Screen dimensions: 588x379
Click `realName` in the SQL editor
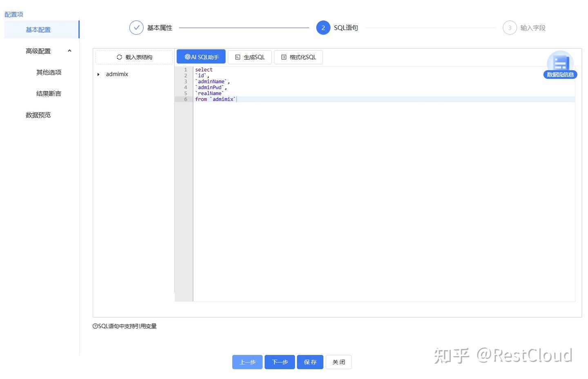(x=210, y=94)
